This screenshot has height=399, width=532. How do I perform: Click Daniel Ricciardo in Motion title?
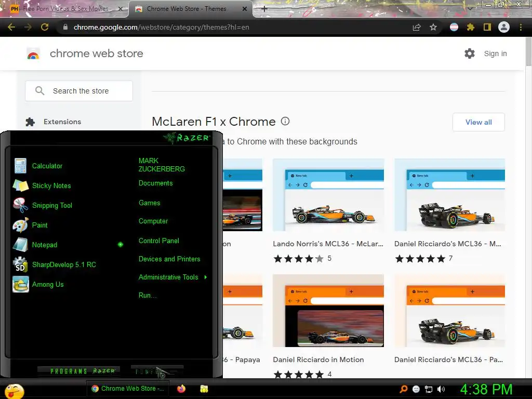click(x=318, y=360)
